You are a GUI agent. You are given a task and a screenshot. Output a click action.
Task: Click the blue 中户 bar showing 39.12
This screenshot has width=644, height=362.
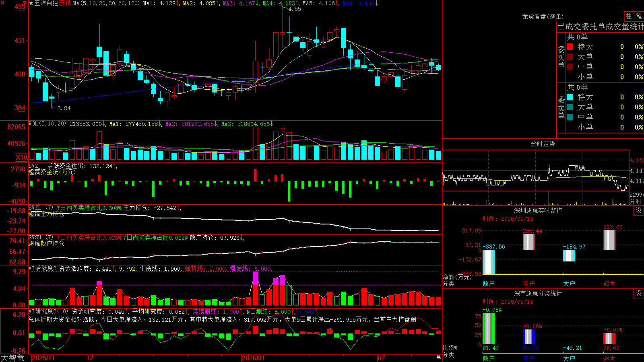(x=529, y=337)
